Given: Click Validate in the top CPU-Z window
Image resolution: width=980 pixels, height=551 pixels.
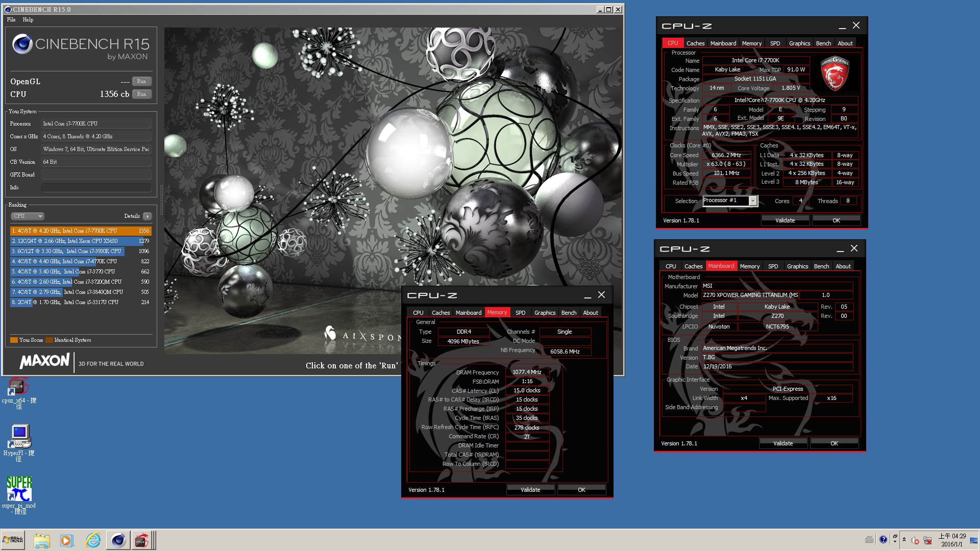Looking at the screenshot, I should 785,220.
